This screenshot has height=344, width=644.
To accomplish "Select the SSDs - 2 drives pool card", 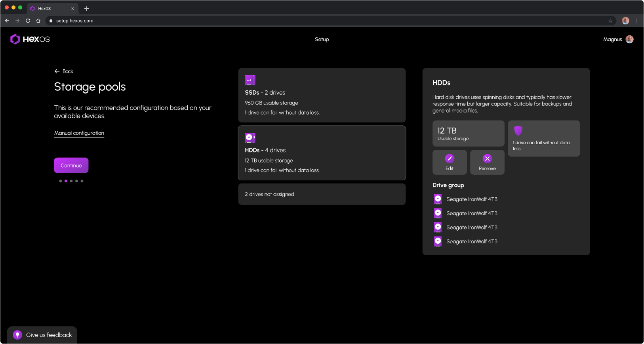I will click(x=322, y=95).
